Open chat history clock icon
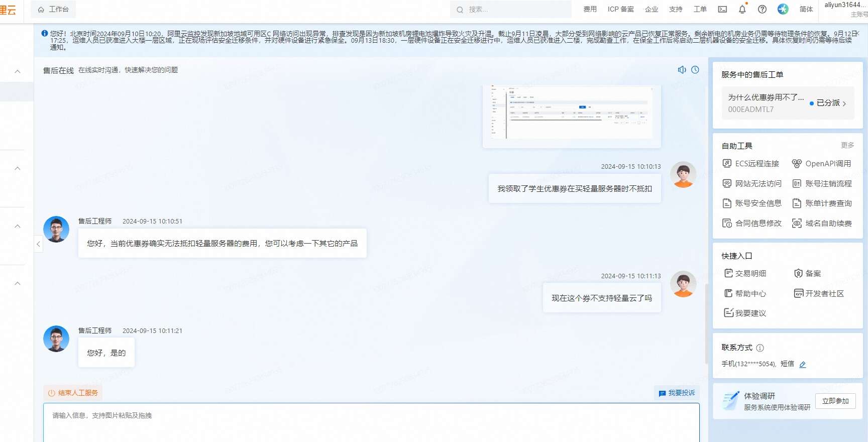 [695, 70]
